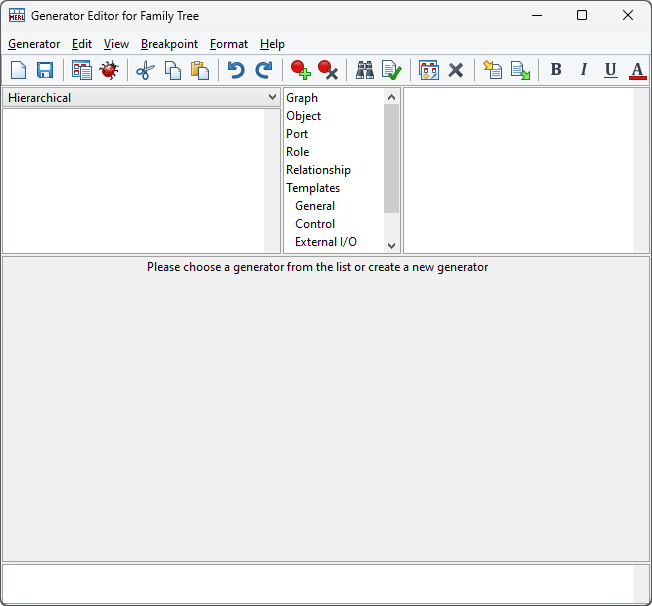This screenshot has width=652, height=606.
Task: Open the Generator menu
Action: tap(34, 44)
